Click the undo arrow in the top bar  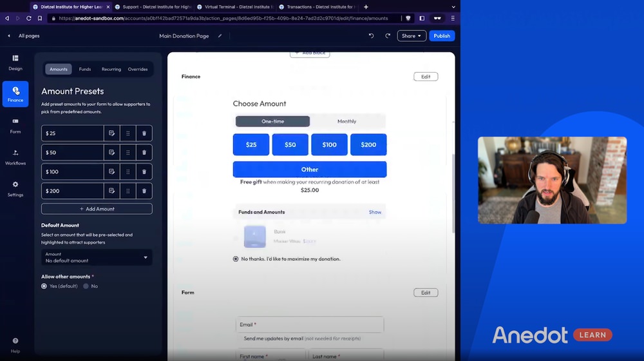point(372,35)
